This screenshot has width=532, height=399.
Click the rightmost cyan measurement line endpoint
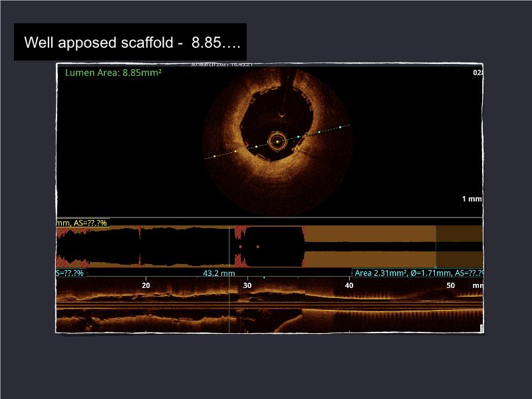tap(340, 126)
